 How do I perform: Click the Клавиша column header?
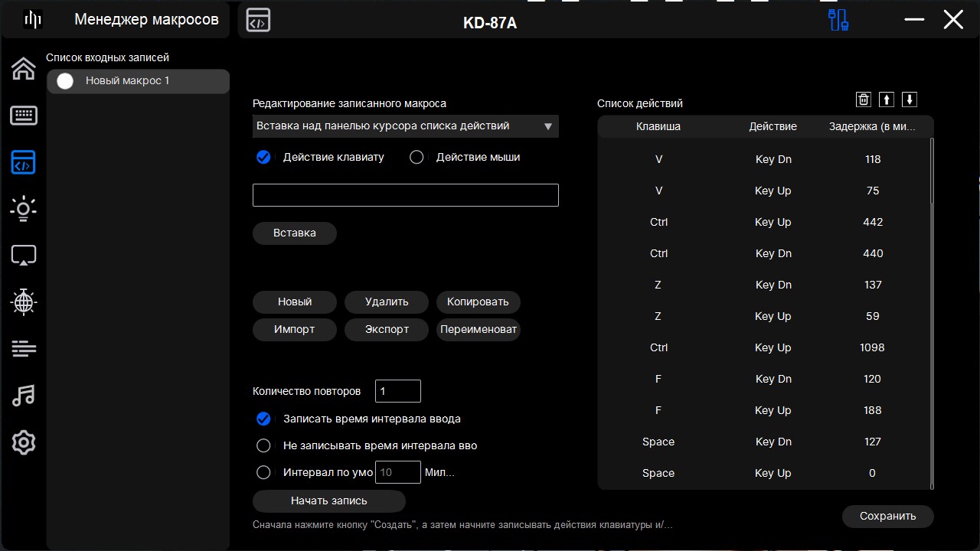pos(658,126)
